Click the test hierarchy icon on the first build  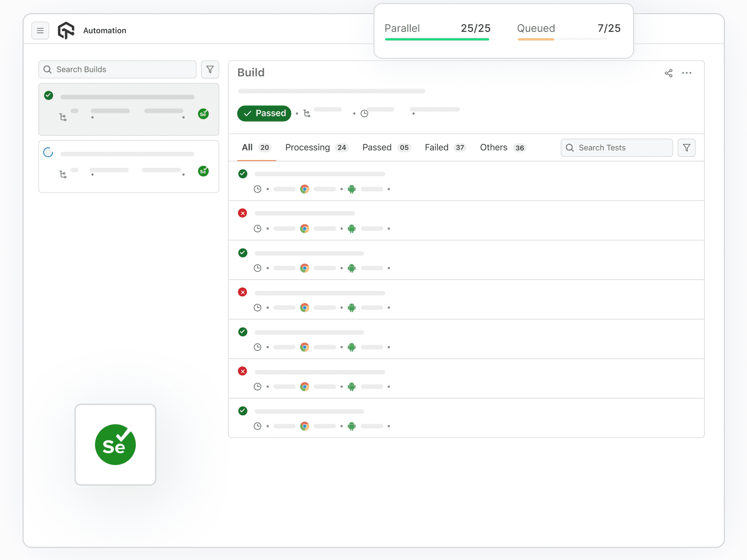[x=63, y=117]
